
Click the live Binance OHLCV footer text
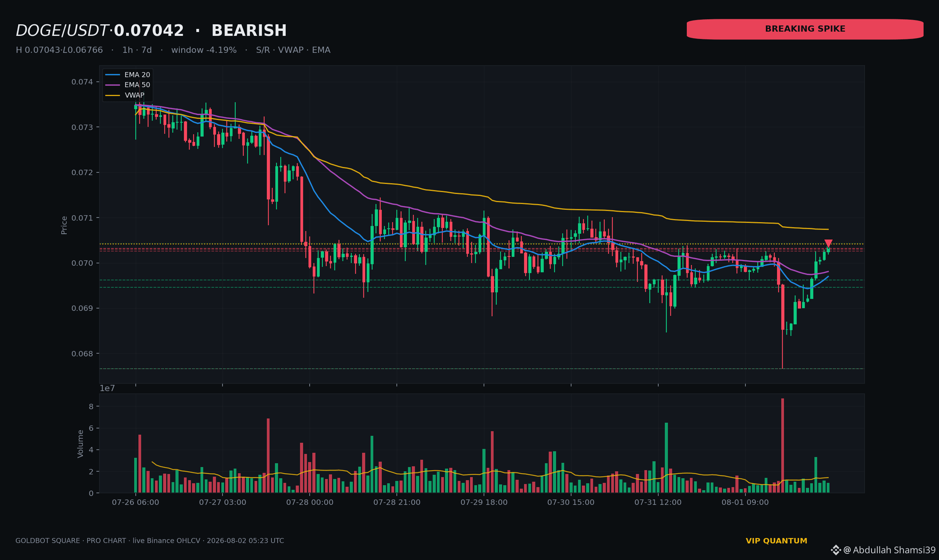pos(167,541)
